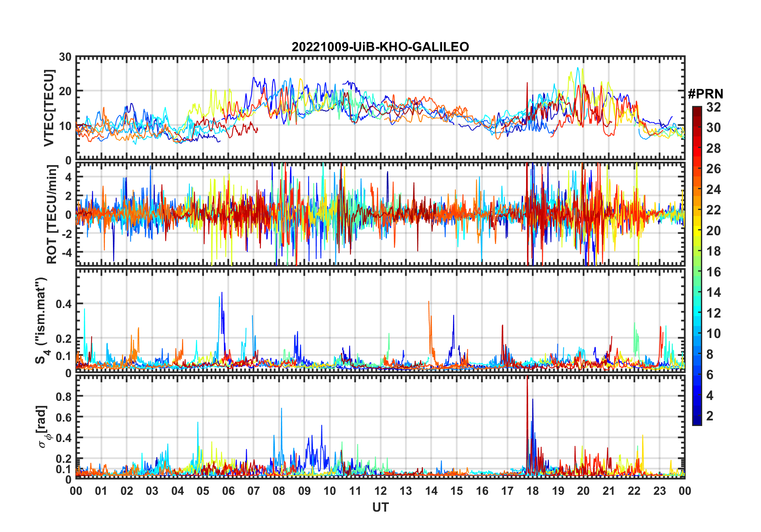Screen dimensions: 761x532
Task: Click inside the ROT plot panel
Action: (x=380, y=214)
